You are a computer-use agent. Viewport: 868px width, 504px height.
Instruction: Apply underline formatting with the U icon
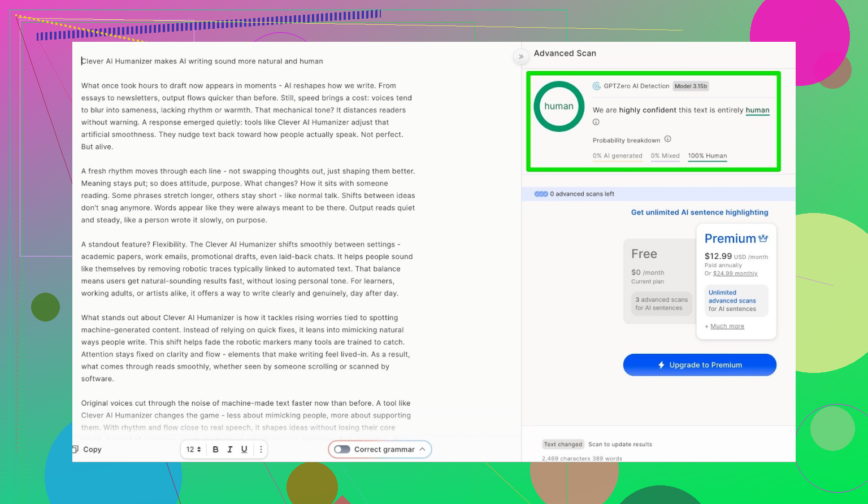pyautogui.click(x=244, y=449)
